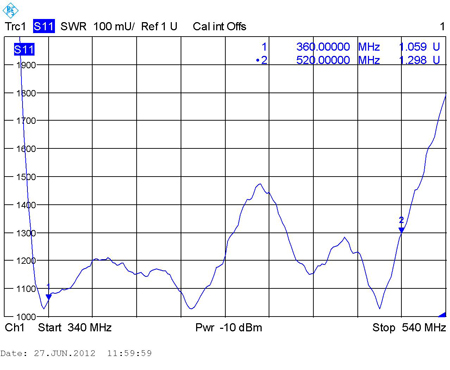The width and height of the screenshot is (450, 370).
Task: Click the Pwr -10 dBm power setting
Action: tap(229, 327)
